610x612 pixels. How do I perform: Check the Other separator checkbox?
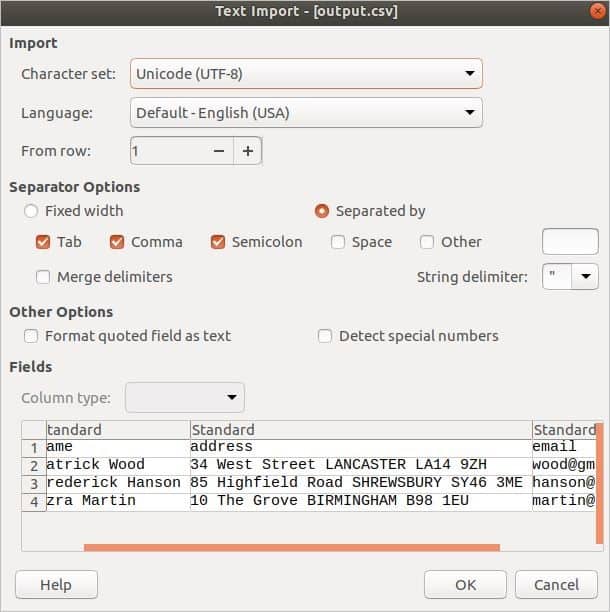click(x=427, y=242)
